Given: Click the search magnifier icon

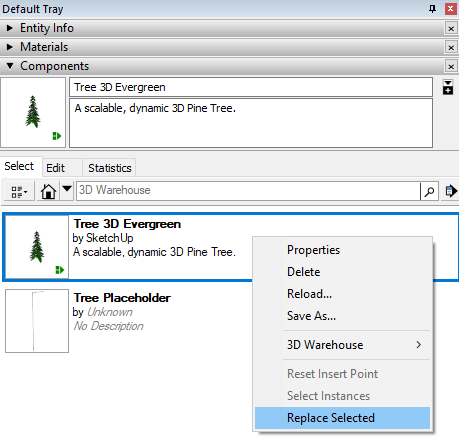Looking at the screenshot, I should 429,191.
